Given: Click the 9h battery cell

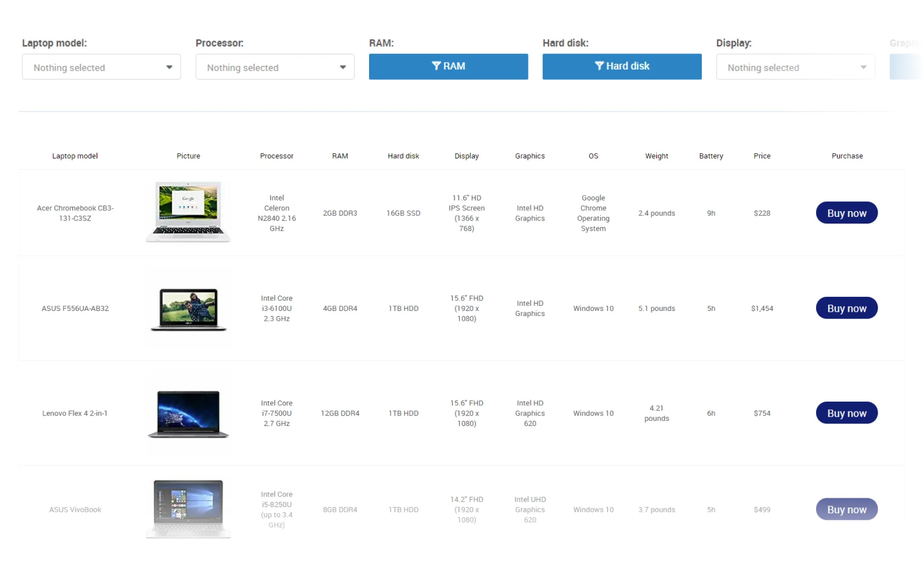Looking at the screenshot, I should (x=711, y=213).
